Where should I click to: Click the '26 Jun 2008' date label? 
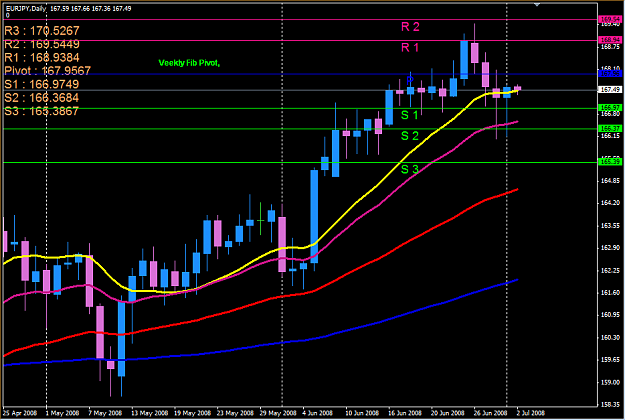point(490,413)
